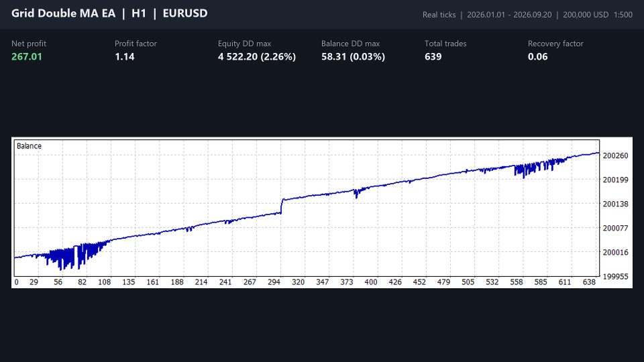Click y-axis value 200077
The image size is (644, 362).
pyautogui.click(x=615, y=228)
